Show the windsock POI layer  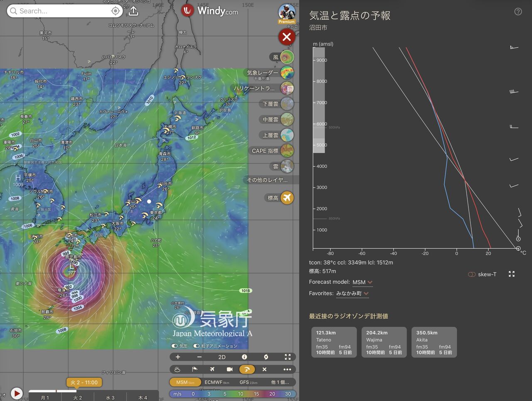[195, 369]
